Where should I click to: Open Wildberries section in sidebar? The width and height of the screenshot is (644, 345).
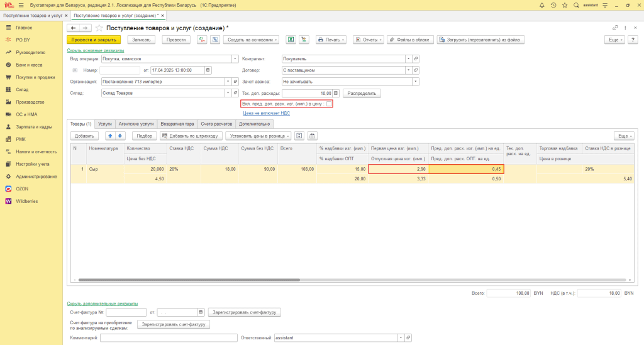26,202
